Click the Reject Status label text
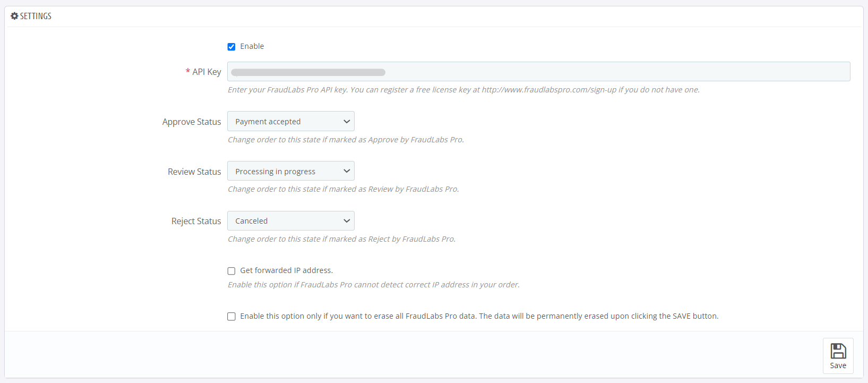This screenshot has width=868, height=383. click(196, 221)
